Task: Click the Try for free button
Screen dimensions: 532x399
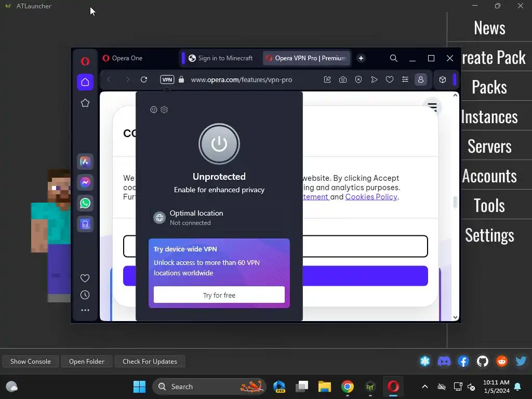Action: click(219, 295)
